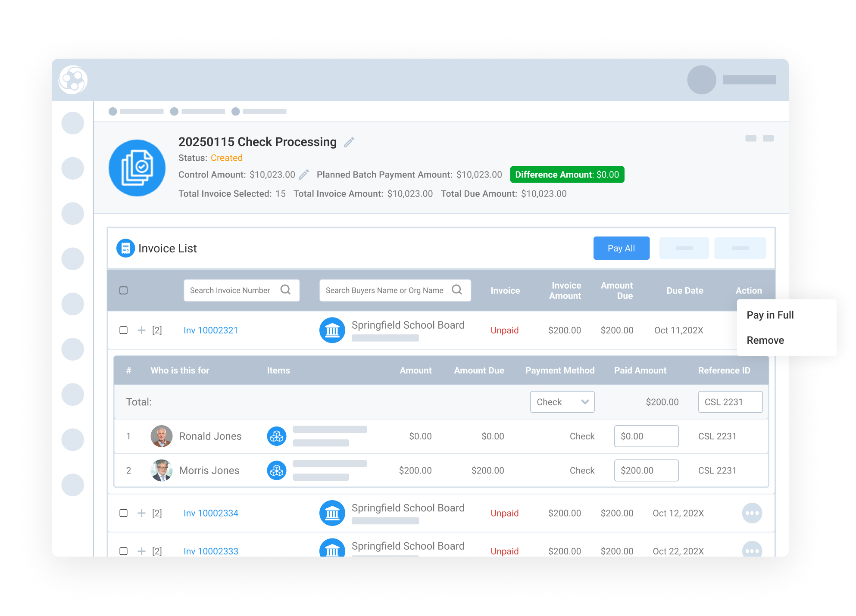Click Morris Jones's avatar picture
Image resolution: width=856 pixels, height=616 pixels.
[x=162, y=470]
